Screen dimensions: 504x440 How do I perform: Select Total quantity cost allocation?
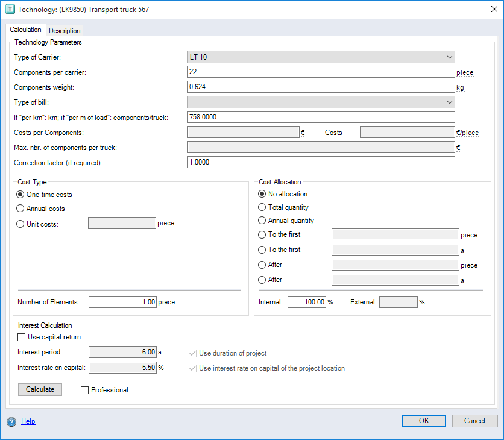(262, 207)
